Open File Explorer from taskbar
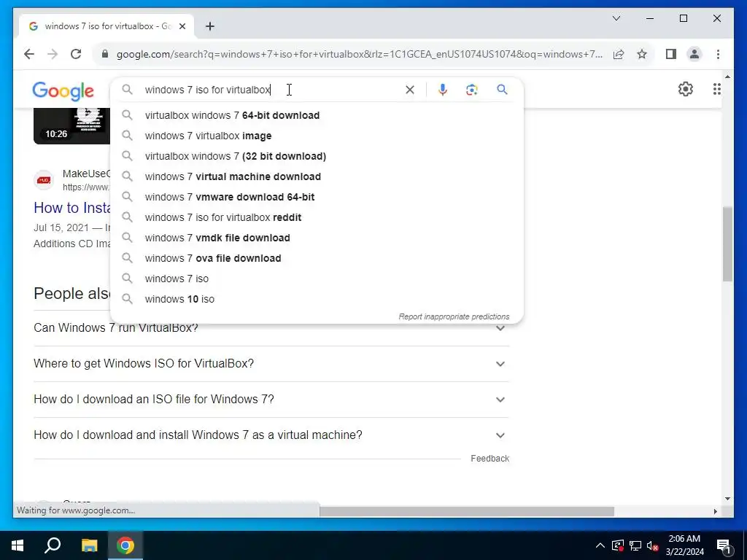Viewport: 747px width, 560px height. pyautogui.click(x=89, y=545)
